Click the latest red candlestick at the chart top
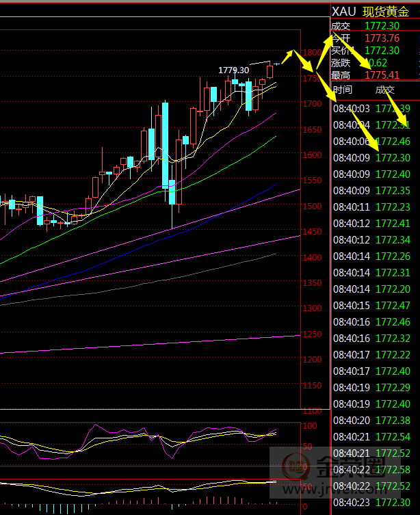 (270, 70)
